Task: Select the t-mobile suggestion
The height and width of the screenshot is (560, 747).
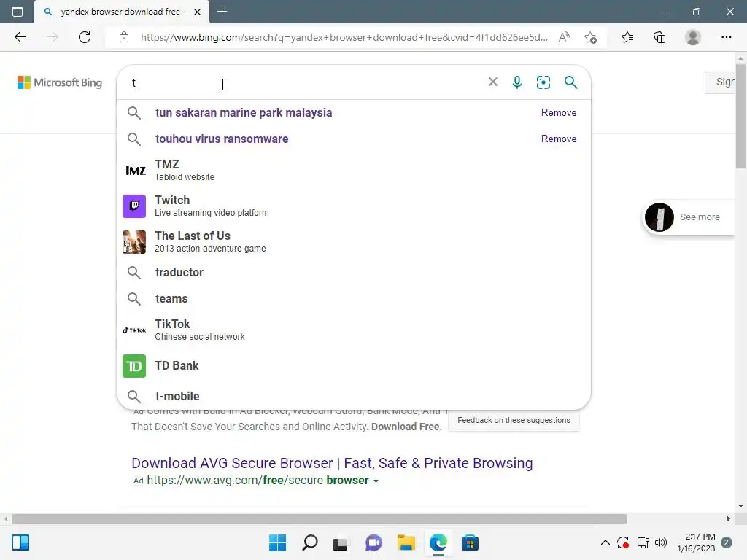Action: [354, 396]
